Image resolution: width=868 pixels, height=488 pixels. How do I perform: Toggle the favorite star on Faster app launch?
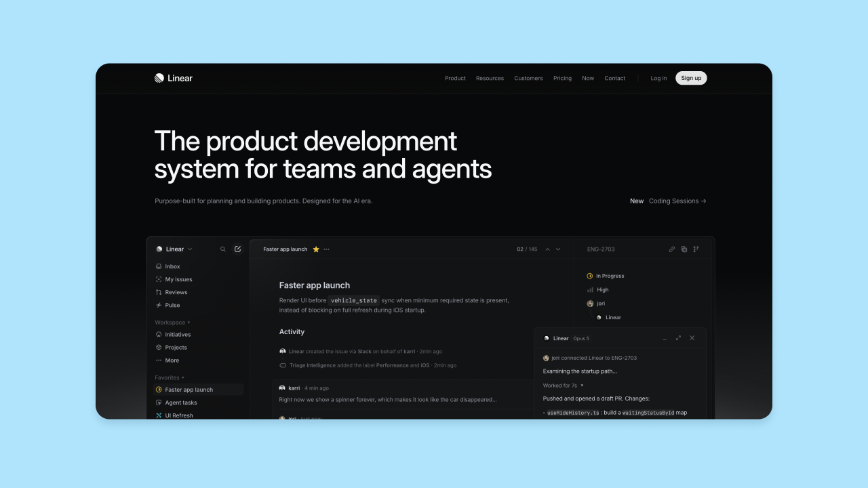coord(316,249)
